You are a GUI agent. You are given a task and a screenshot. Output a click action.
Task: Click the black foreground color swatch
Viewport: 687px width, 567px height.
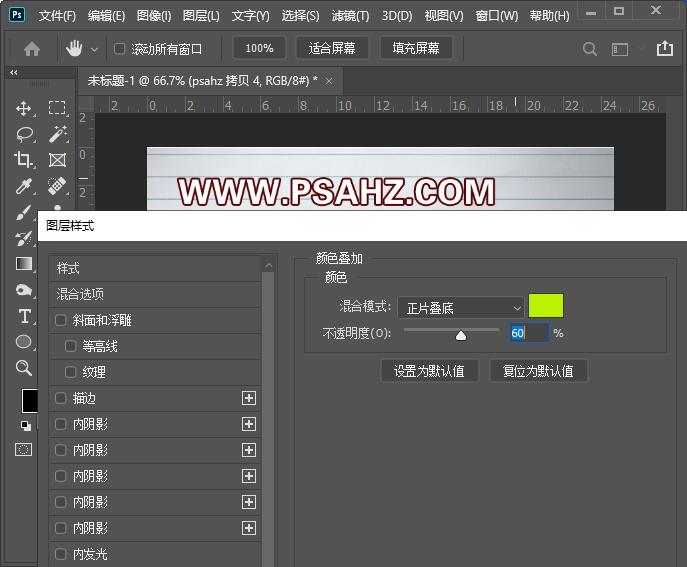click(x=30, y=400)
